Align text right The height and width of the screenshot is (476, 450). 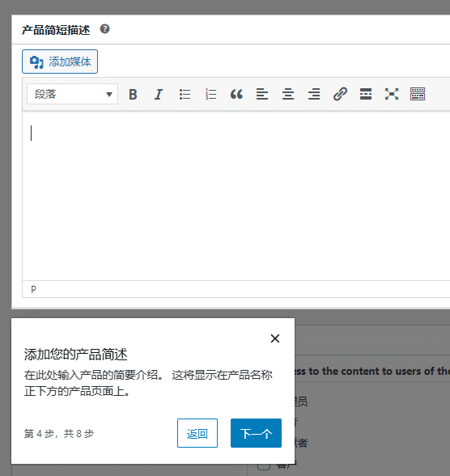tap(314, 94)
